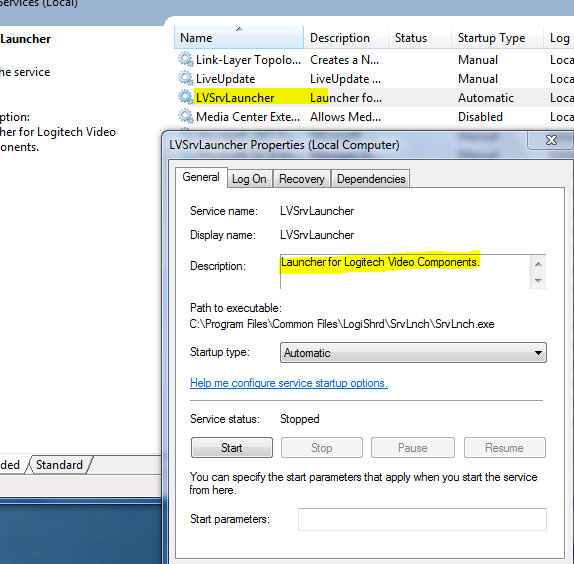Screen dimensions: 574x564
Task: Click 'Launcher fo...' description cell
Action: pyautogui.click(x=346, y=98)
